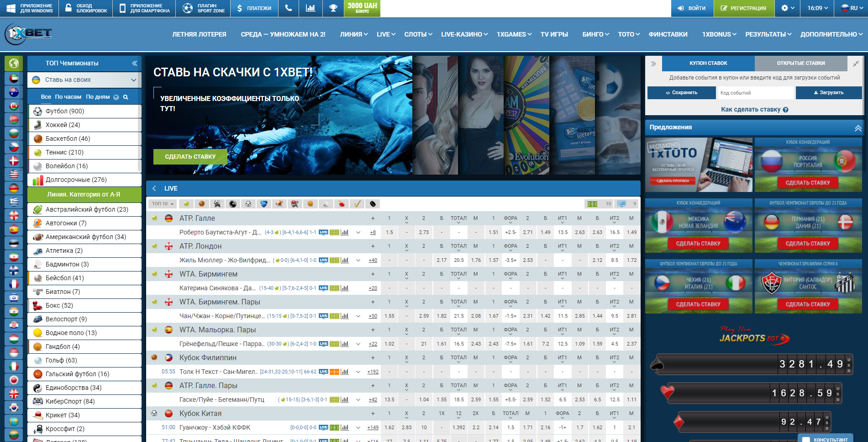This screenshot has height=442, width=868.
Task: Go back using arrow in LIVE header
Action: (154, 188)
